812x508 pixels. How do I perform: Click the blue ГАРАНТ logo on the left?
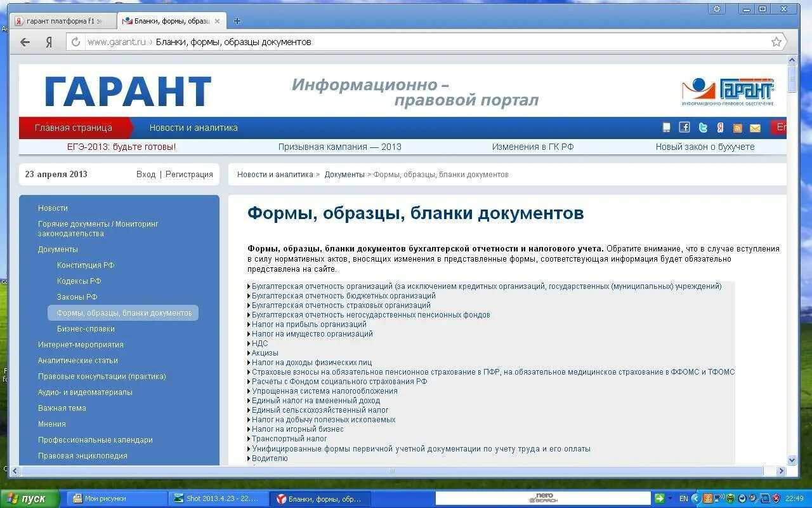(128, 91)
